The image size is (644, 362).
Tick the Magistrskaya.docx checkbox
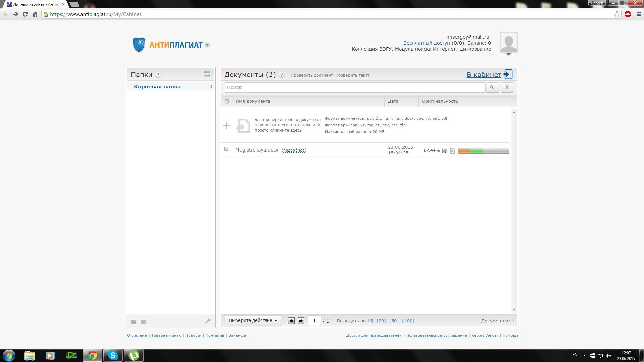(x=226, y=149)
